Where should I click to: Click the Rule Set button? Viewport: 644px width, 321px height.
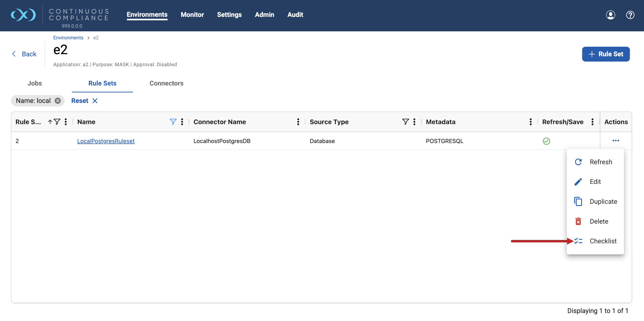tap(606, 54)
